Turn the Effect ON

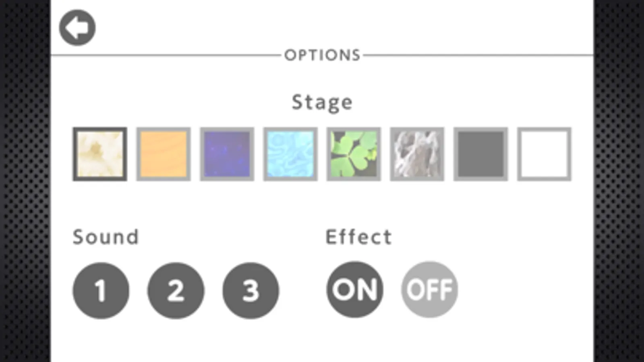click(x=354, y=290)
